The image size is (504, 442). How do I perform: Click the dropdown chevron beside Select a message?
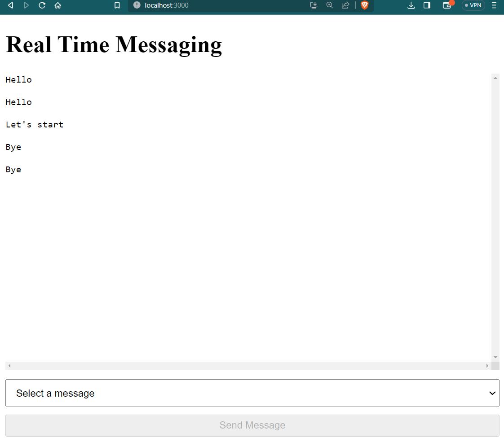tap(491, 393)
